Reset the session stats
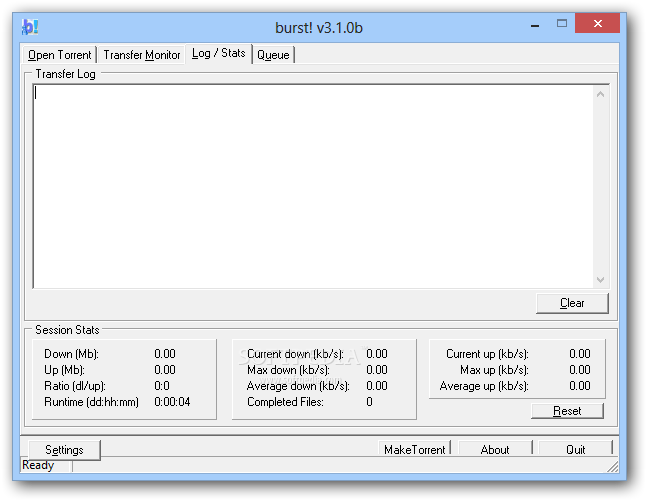Viewport: 647px width, 501px height. 567,411
